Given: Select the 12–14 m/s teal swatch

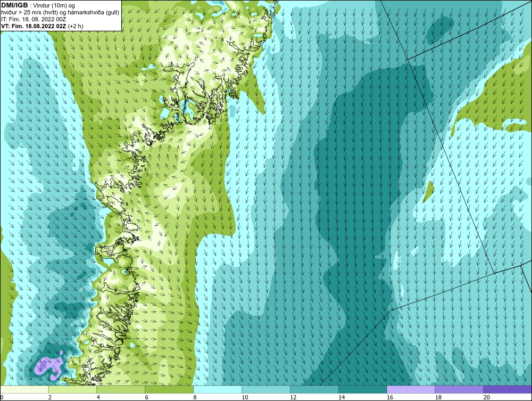Looking at the screenshot, I should coord(314,389).
